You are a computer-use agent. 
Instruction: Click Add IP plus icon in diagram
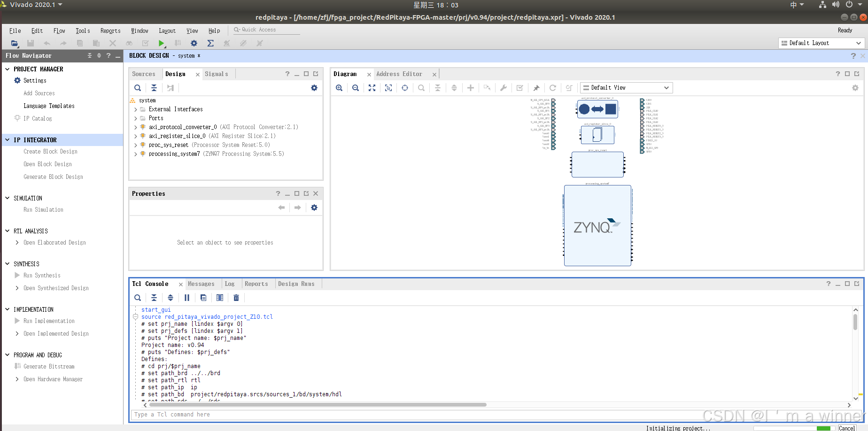pos(471,88)
